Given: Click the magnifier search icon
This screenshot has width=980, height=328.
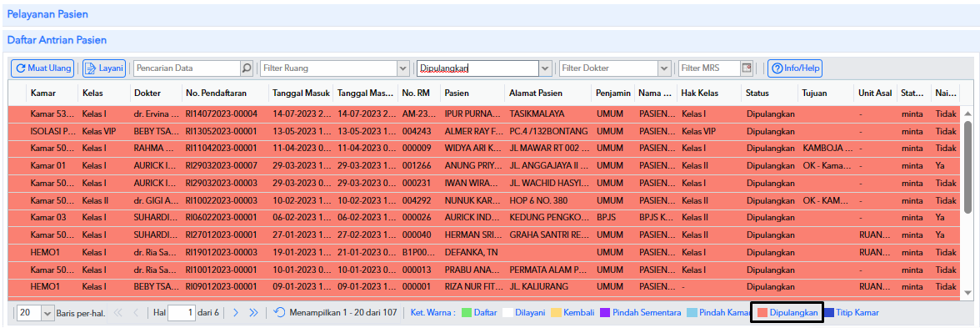Looking at the screenshot, I should point(247,68).
